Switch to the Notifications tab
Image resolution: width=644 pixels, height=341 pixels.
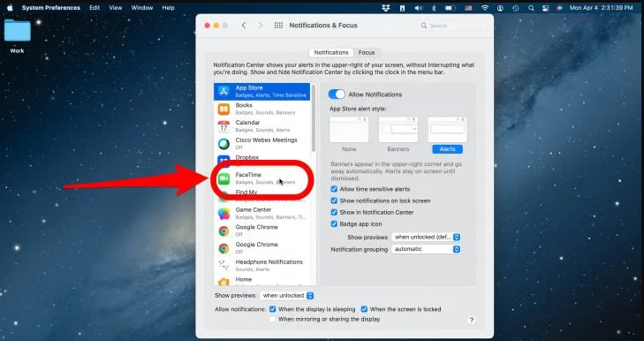[x=331, y=53]
